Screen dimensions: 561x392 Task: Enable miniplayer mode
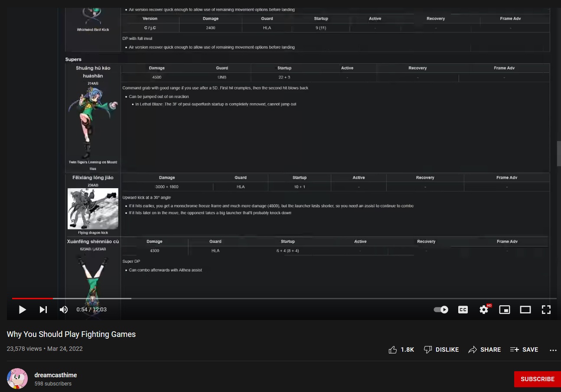(505, 310)
